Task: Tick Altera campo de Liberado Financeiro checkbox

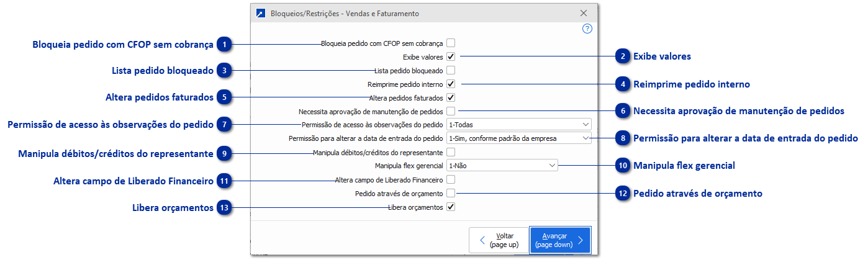Action: click(451, 179)
